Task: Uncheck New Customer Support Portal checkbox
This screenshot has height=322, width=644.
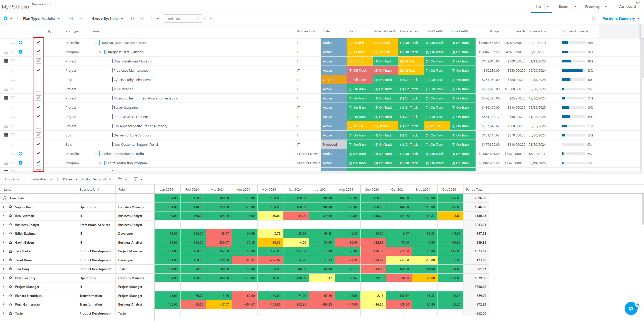Action: click(x=38, y=144)
